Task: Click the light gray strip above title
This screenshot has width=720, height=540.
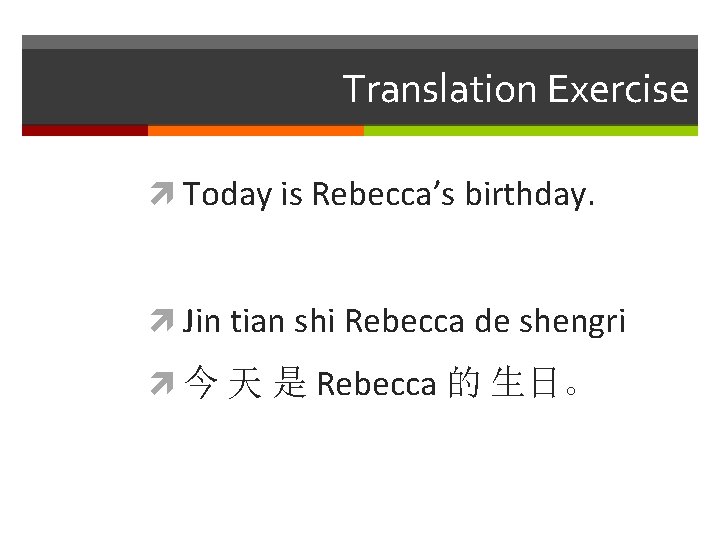Action: (360, 42)
